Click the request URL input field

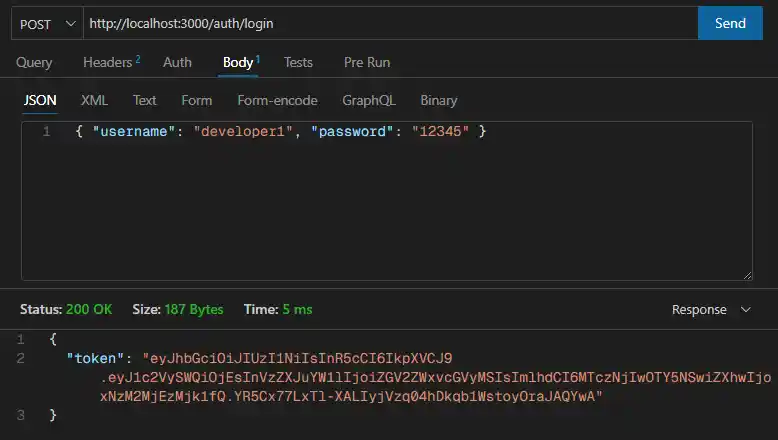(x=390, y=23)
